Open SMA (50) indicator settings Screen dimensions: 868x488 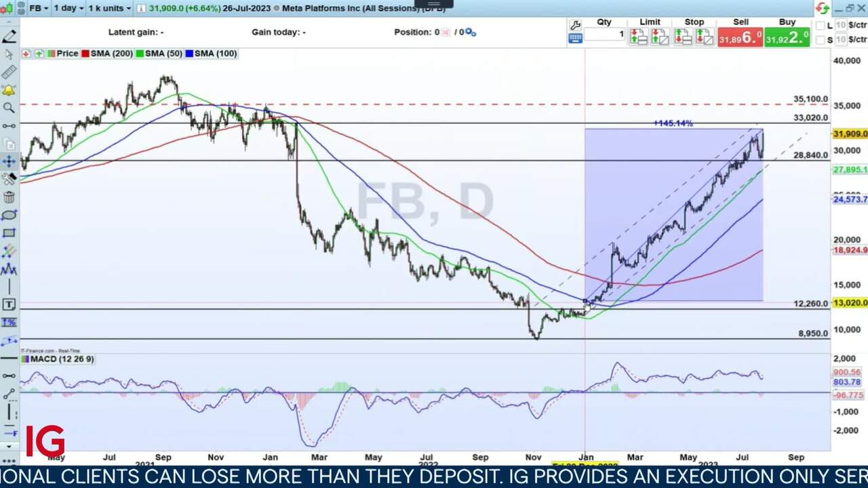tap(163, 54)
